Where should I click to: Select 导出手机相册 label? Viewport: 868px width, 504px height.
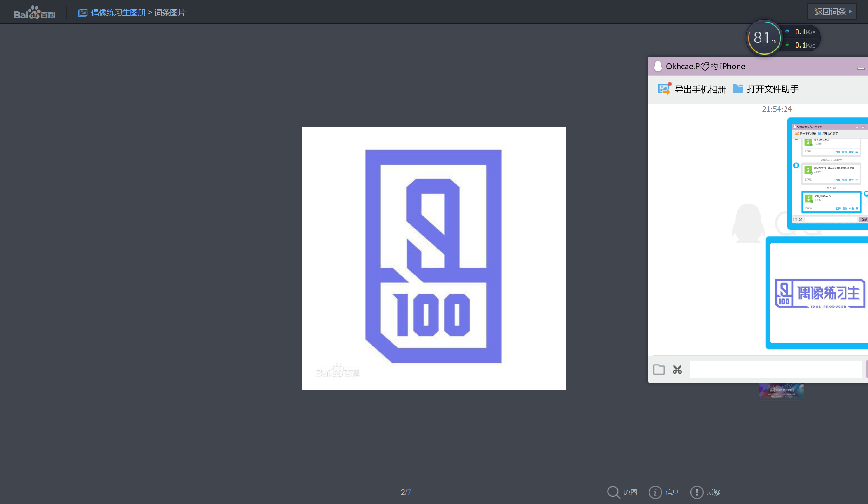point(700,89)
